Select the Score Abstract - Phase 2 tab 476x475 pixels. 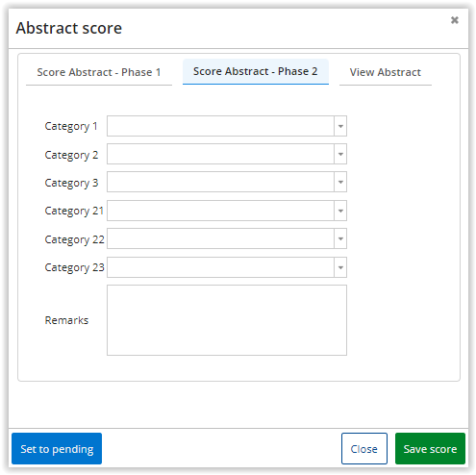[256, 71]
